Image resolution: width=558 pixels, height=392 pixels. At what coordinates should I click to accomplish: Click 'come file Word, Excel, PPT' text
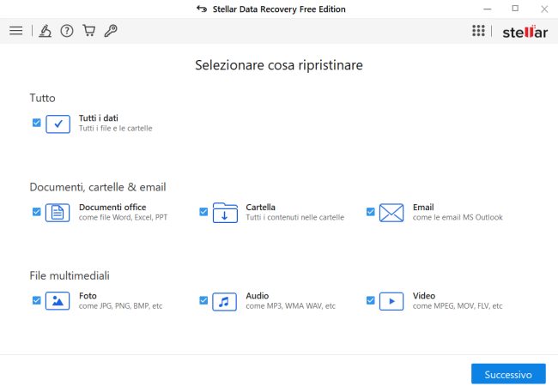click(x=123, y=217)
